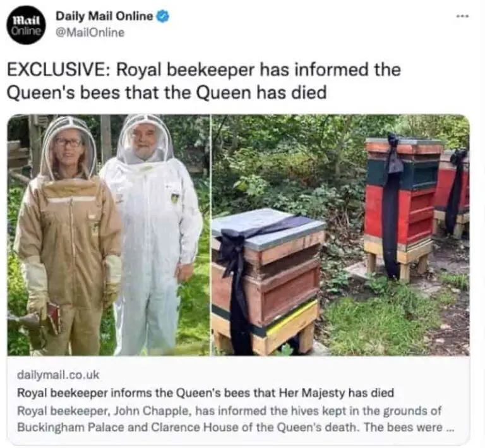Screen dimensions: 485x448
Task: Open the three-dot more options menu
Action: (463, 15)
